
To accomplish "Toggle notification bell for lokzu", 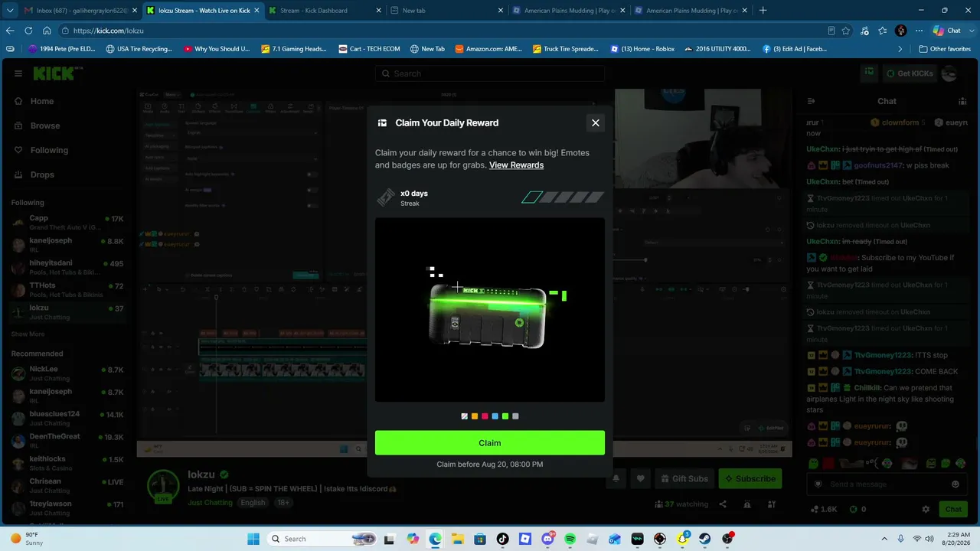I will pos(616,479).
